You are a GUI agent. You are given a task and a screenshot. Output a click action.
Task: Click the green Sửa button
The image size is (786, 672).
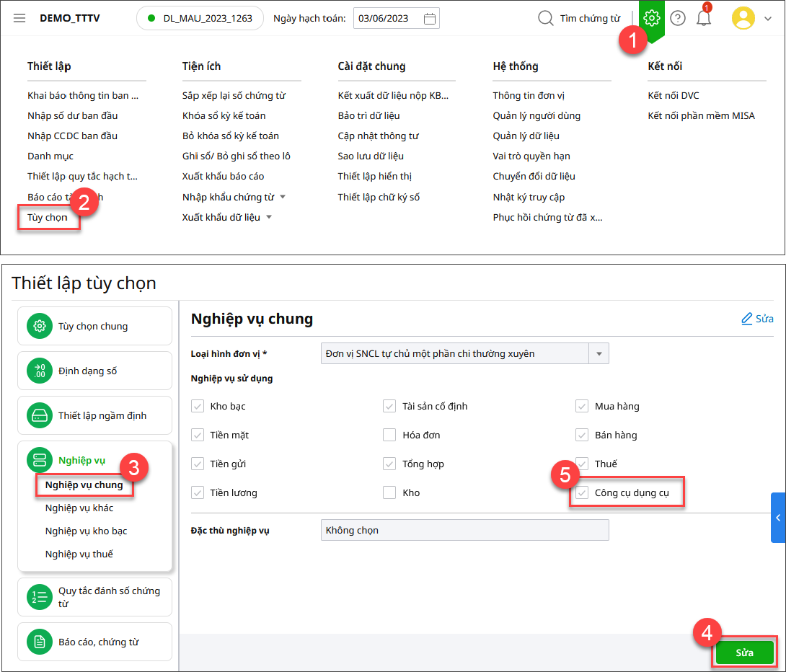point(744,653)
